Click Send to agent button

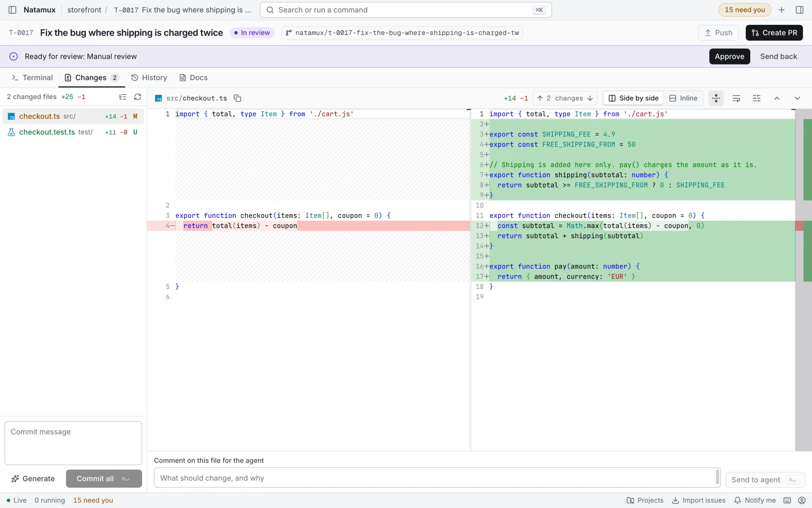click(x=765, y=480)
